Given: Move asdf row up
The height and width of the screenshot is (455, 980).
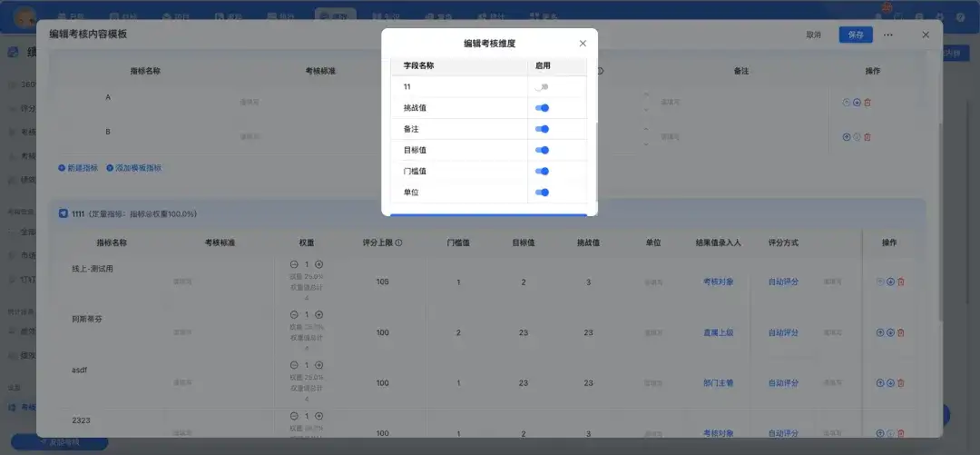Looking at the screenshot, I should point(880,383).
